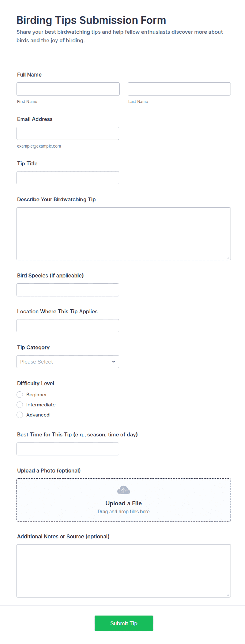Viewport: 245px width, 644px height.
Task: Click the cloud upload icon
Action: [124, 490]
